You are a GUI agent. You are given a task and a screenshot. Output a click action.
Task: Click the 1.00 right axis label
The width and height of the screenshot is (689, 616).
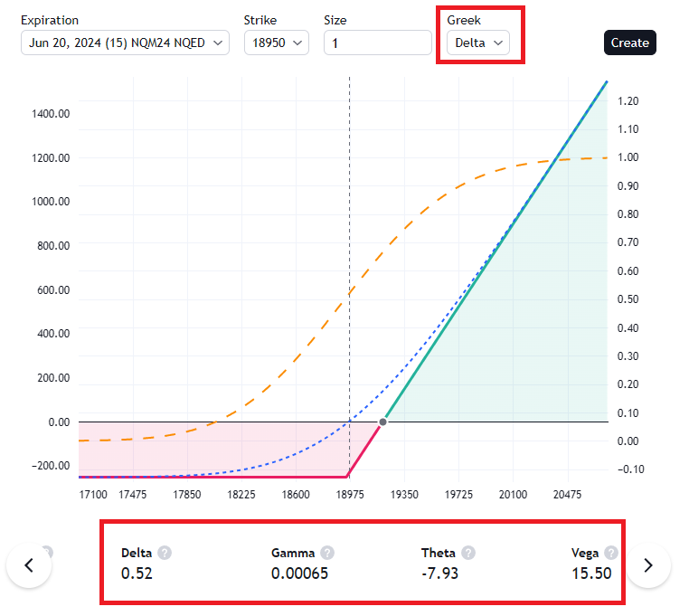[628, 157]
